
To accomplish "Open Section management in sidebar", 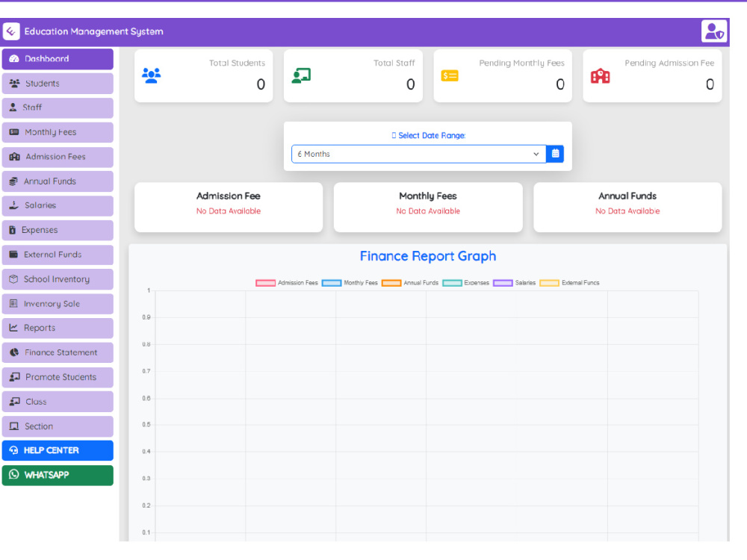I will 58,426.
